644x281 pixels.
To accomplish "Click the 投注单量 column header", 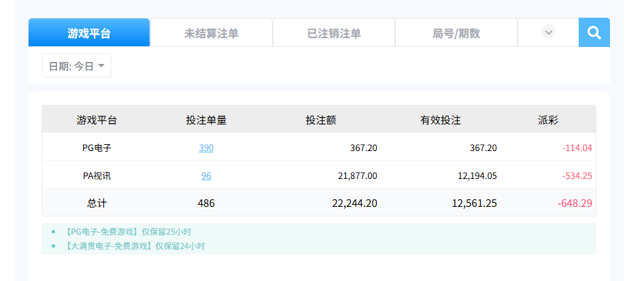I will pos(206,120).
